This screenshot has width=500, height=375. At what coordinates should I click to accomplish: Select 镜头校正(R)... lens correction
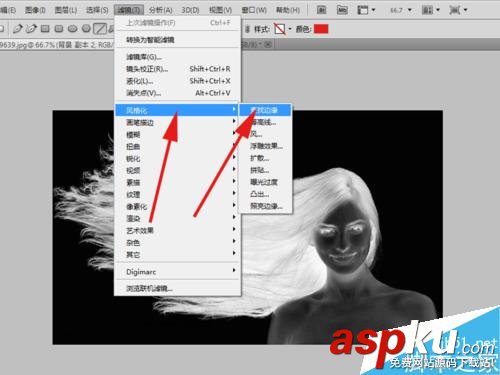178,69
